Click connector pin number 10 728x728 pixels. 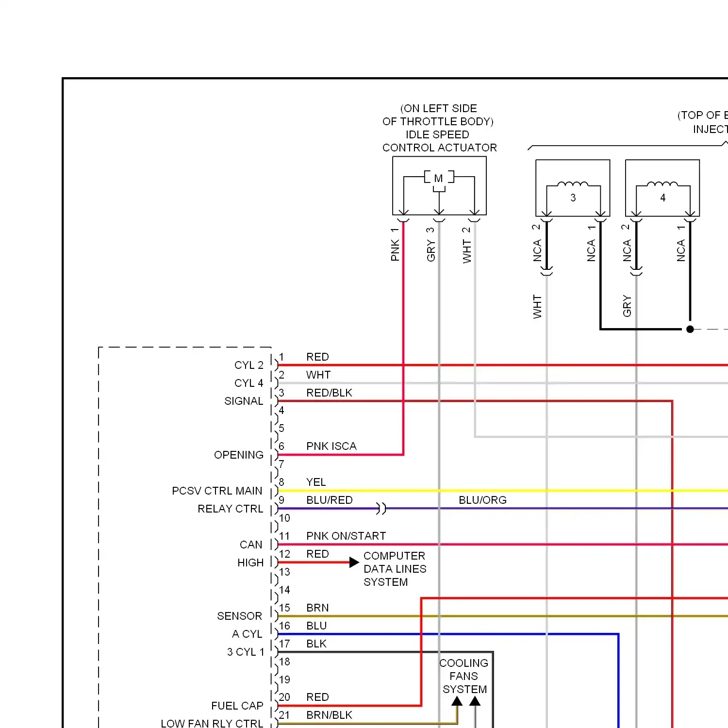(x=284, y=518)
